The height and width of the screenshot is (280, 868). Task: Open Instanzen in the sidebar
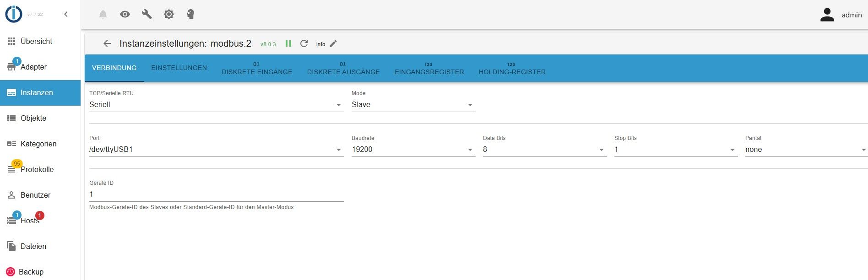(40, 92)
